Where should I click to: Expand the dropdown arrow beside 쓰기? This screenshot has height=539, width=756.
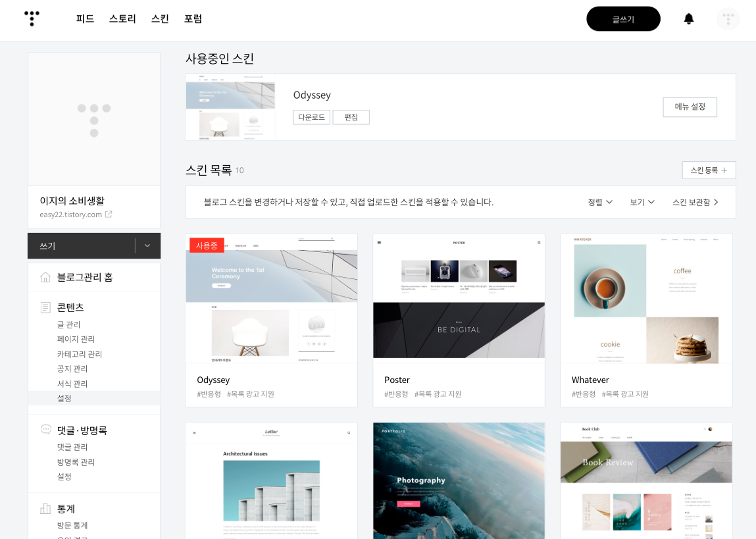(x=147, y=246)
